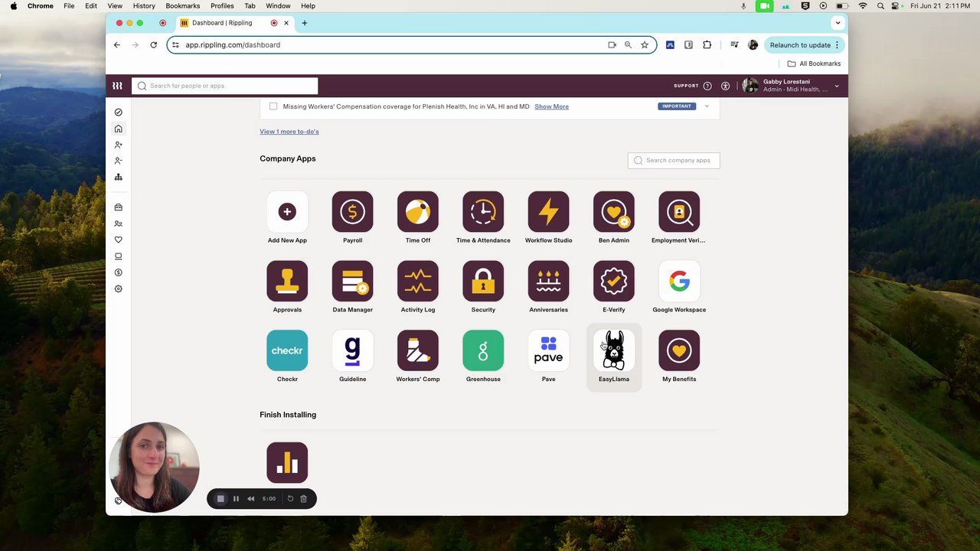Rewind the recording
Image resolution: width=980 pixels, height=551 pixels.
[250, 499]
